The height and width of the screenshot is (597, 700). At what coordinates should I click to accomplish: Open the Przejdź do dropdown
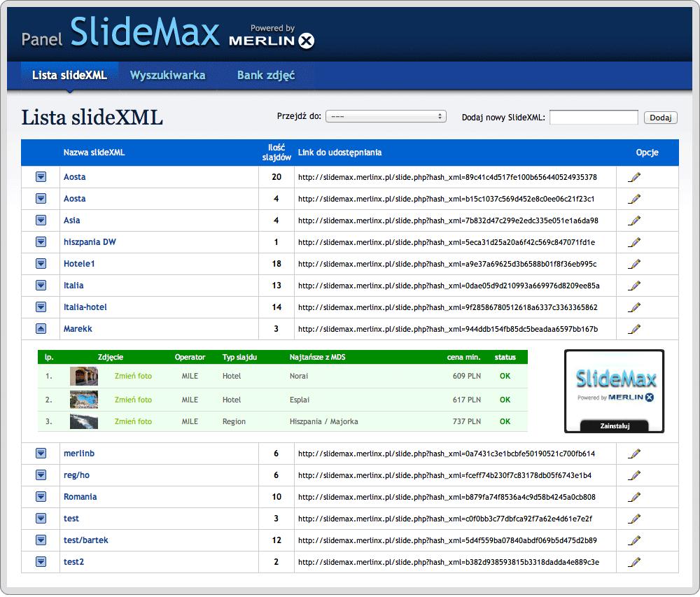[386, 116]
